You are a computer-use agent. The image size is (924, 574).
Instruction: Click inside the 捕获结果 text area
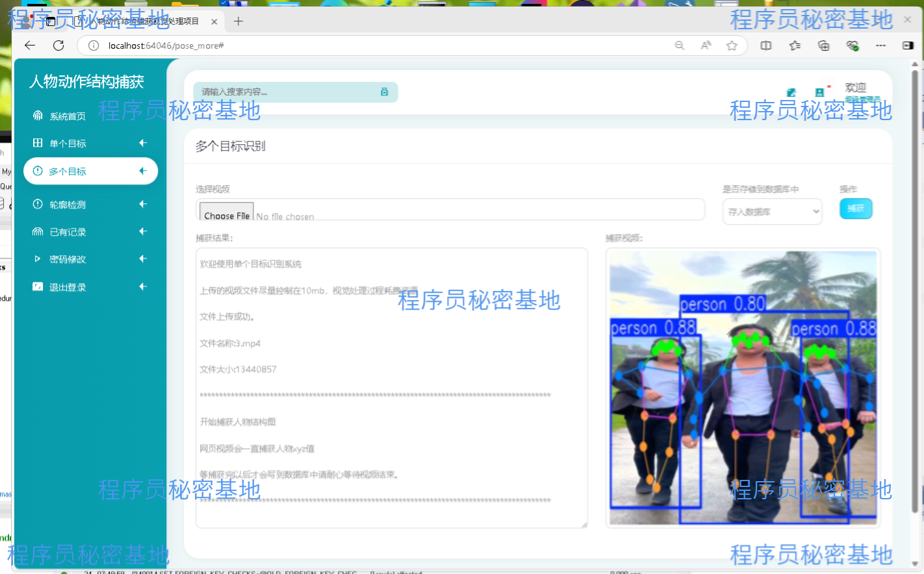tap(392, 388)
